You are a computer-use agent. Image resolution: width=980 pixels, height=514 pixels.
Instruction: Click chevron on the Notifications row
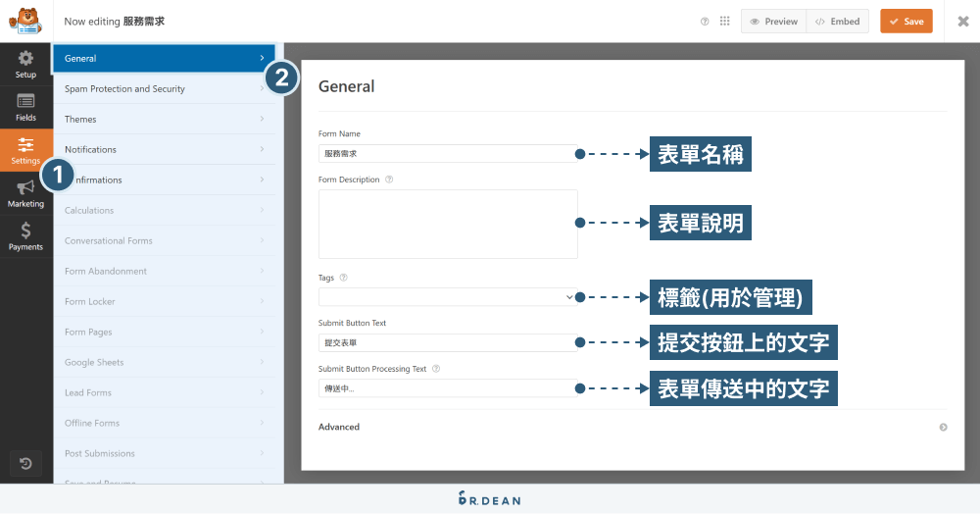click(262, 149)
